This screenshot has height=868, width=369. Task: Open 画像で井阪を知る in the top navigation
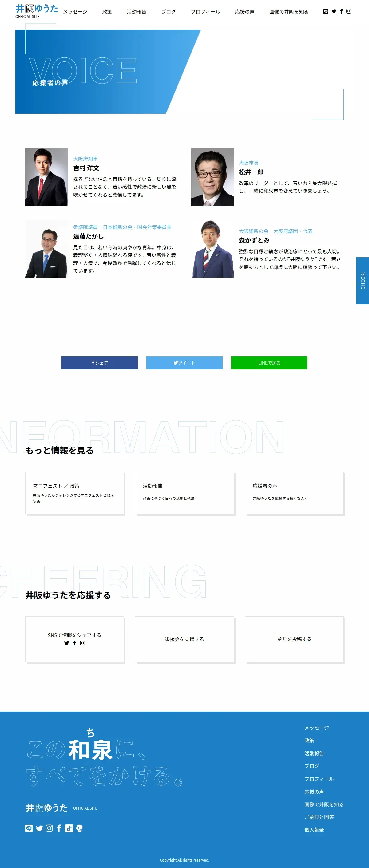[x=289, y=11]
